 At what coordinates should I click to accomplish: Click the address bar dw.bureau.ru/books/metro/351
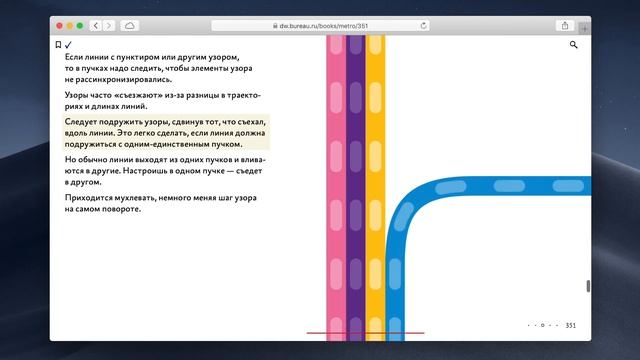click(x=320, y=26)
